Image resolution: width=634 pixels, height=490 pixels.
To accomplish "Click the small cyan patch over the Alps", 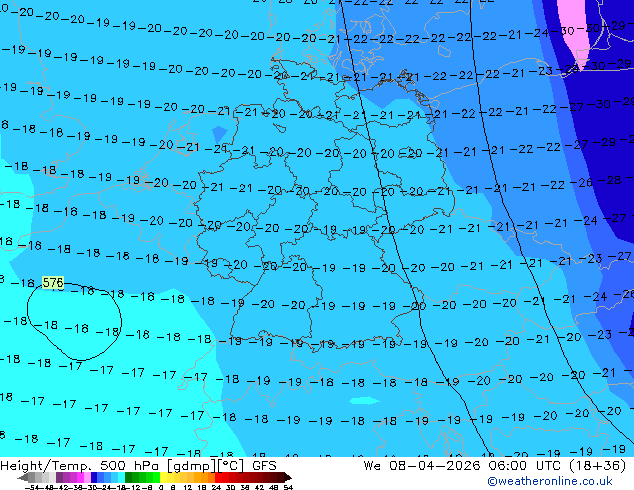I will (x=364, y=401).
